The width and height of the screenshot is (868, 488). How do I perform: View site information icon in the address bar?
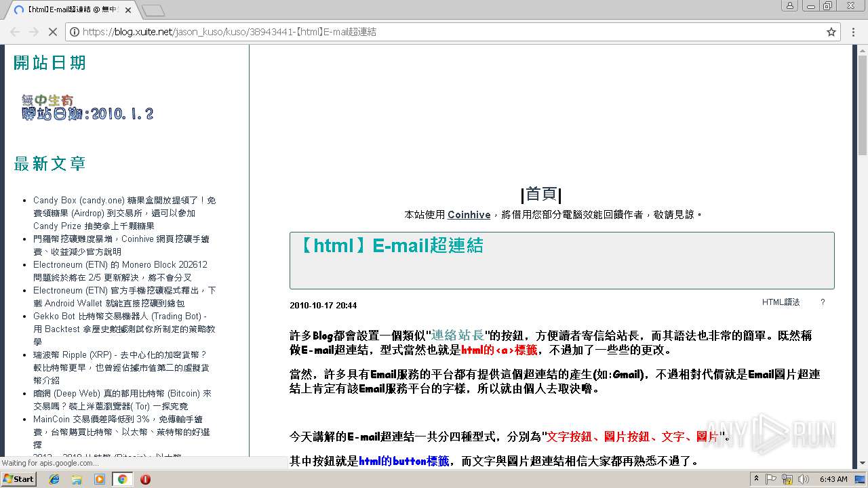click(75, 32)
